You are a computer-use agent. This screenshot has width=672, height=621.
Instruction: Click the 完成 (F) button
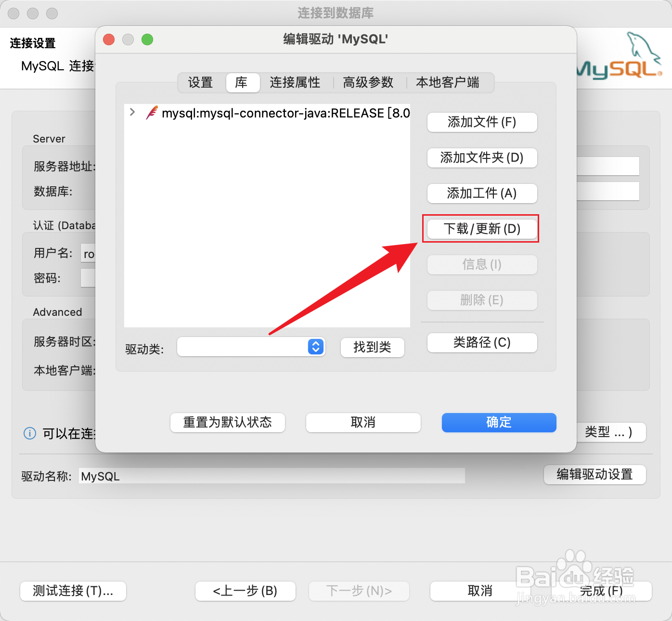click(x=601, y=591)
